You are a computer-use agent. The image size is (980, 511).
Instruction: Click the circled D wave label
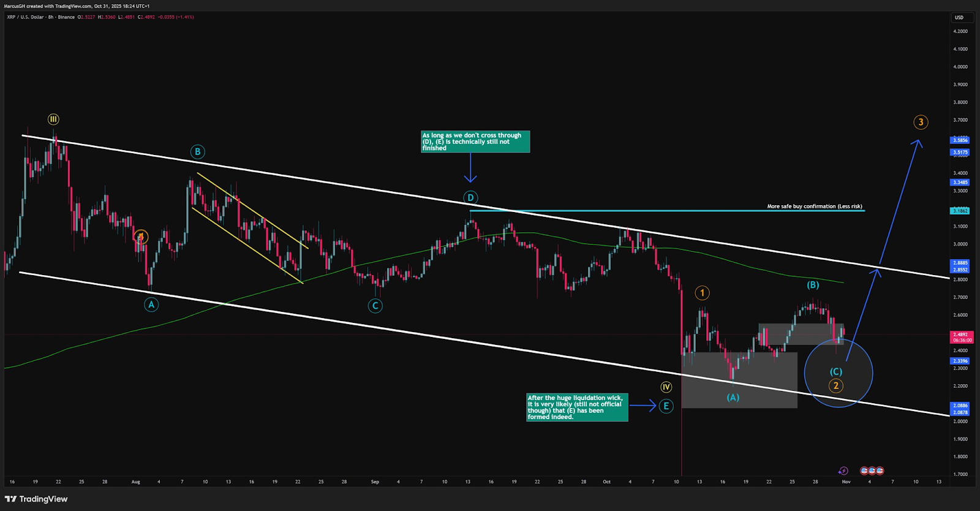pos(470,198)
